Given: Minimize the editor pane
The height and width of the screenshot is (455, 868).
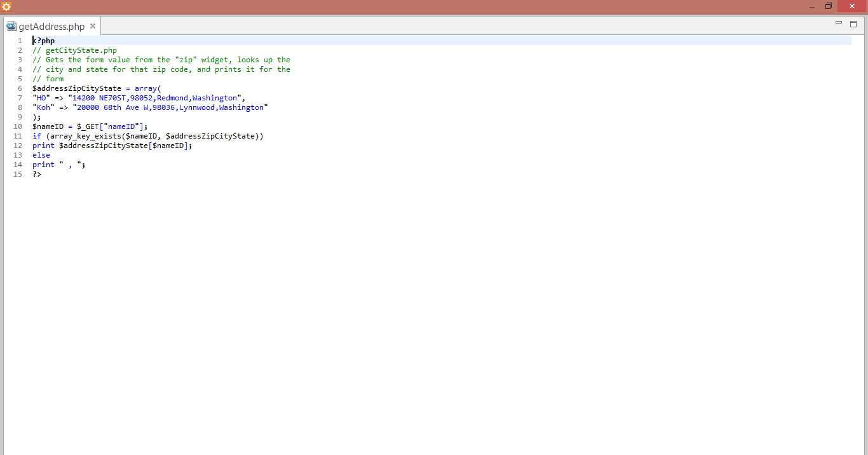Looking at the screenshot, I should 839,23.
